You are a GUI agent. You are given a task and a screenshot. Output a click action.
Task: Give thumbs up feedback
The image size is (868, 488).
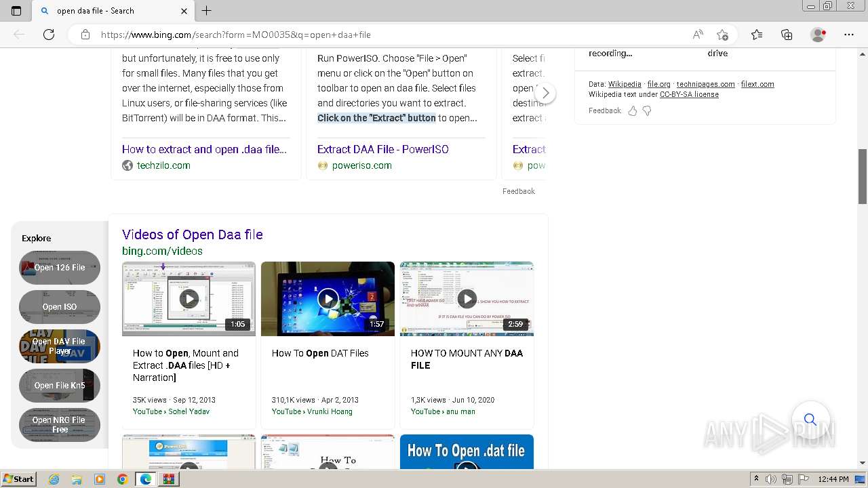(x=632, y=110)
